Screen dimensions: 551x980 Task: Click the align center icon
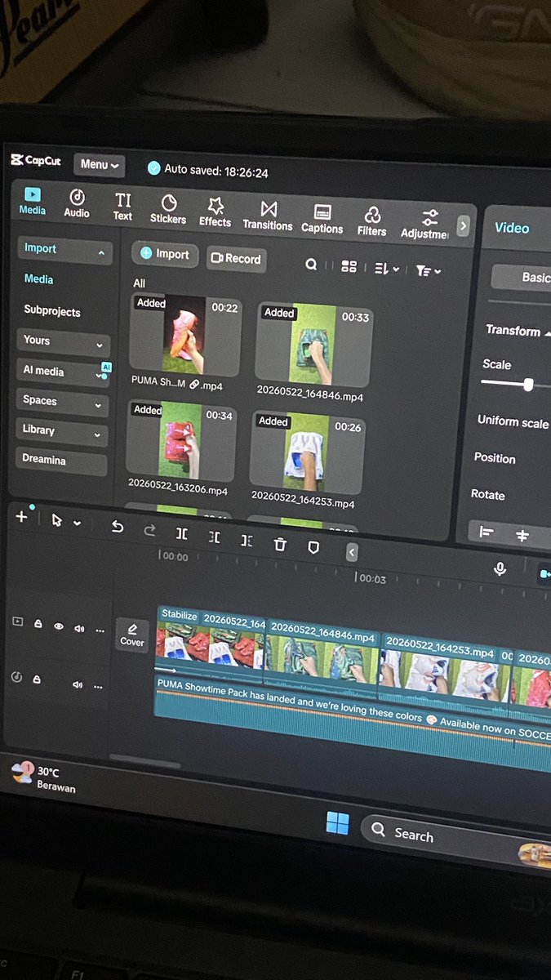click(522, 536)
